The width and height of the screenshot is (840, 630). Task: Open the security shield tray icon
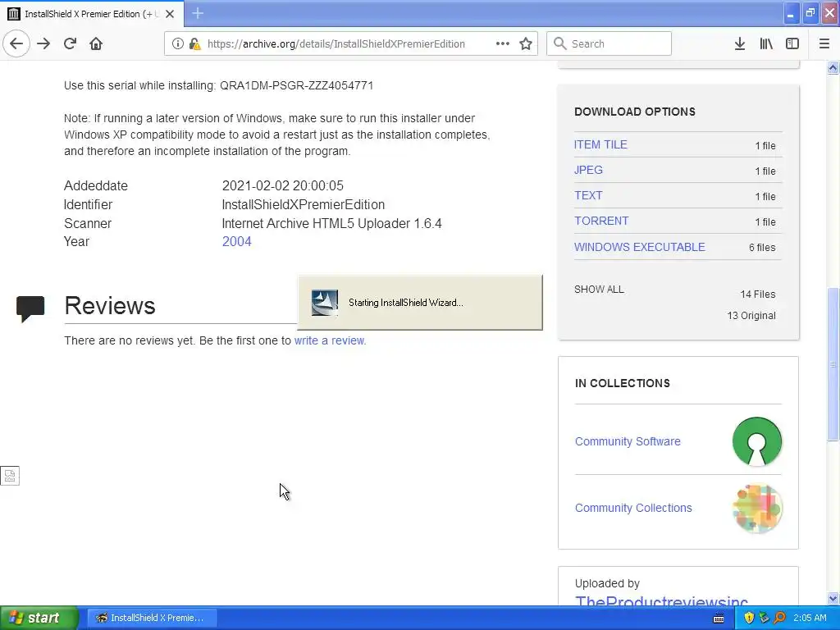pyautogui.click(x=748, y=618)
